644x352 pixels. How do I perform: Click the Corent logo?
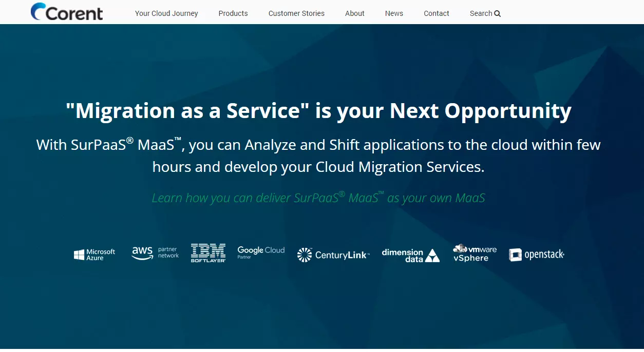(66, 12)
